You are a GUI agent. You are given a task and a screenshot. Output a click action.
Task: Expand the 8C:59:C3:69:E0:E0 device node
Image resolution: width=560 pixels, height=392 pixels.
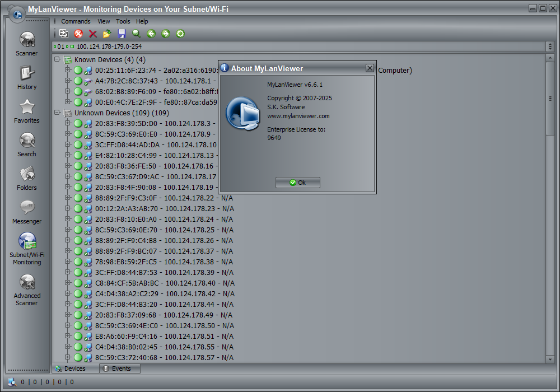click(x=67, y=134)
